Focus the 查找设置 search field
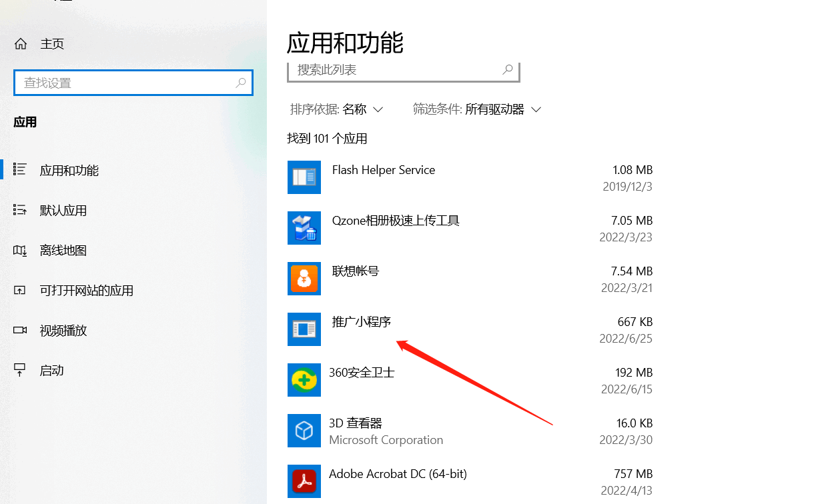 pos(133,83)
